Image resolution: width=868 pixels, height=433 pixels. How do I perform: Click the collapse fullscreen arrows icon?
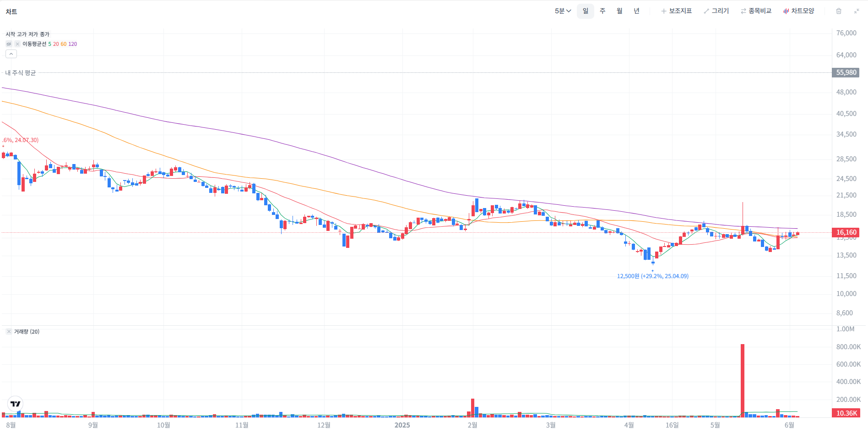click(x=857, y=11)
